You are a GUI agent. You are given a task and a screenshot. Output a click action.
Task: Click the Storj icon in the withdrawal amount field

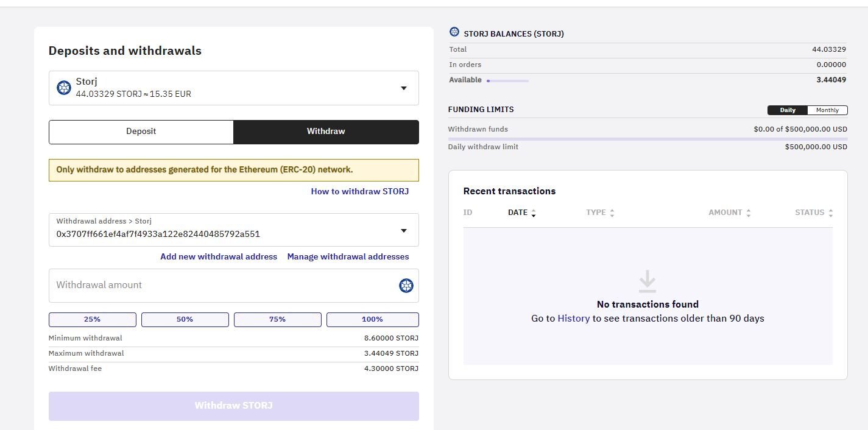click(406, 285)
